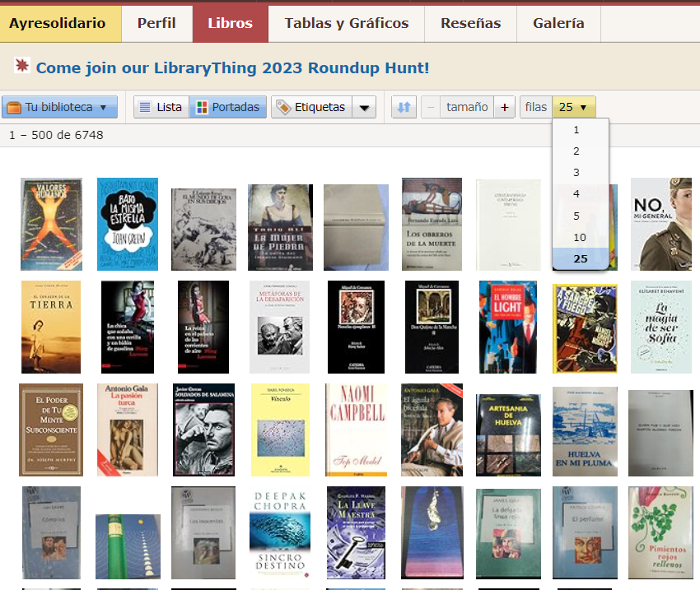Open the Ayresolidario user tab
The width and height of the screenshot is (700, 590).
[60, 24]
